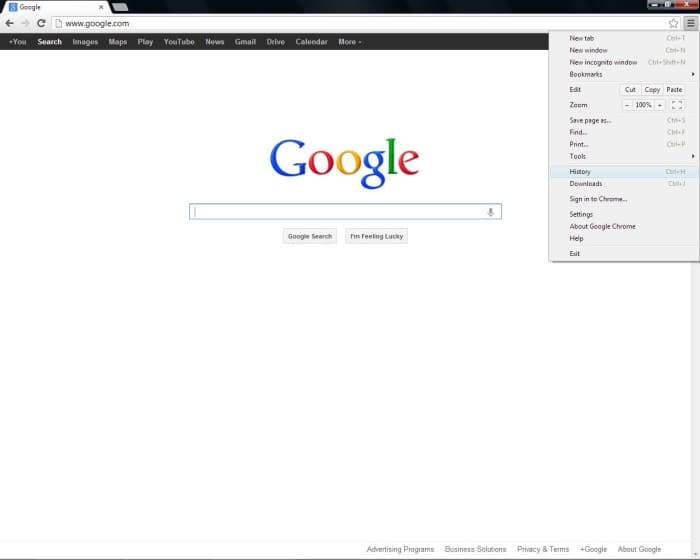This screenshot has height=560, width=700.
Task: Expand the Tools submenu
Action: pos(624,156)
